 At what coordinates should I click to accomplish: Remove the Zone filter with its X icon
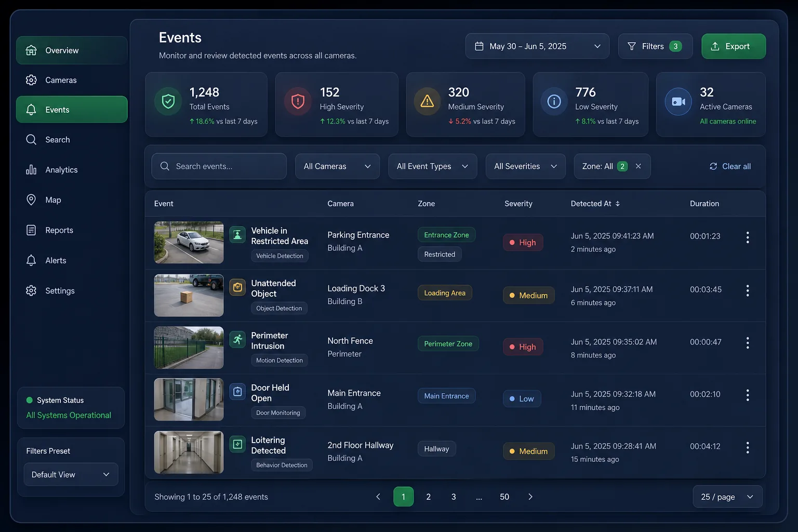[x=639, y=166]
